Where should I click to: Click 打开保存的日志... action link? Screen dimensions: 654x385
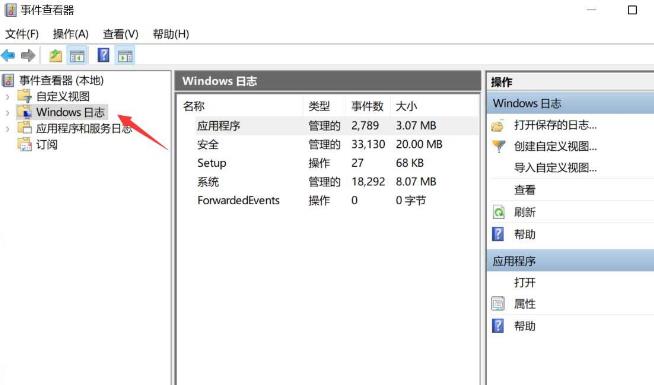click(x=555, y=125)
